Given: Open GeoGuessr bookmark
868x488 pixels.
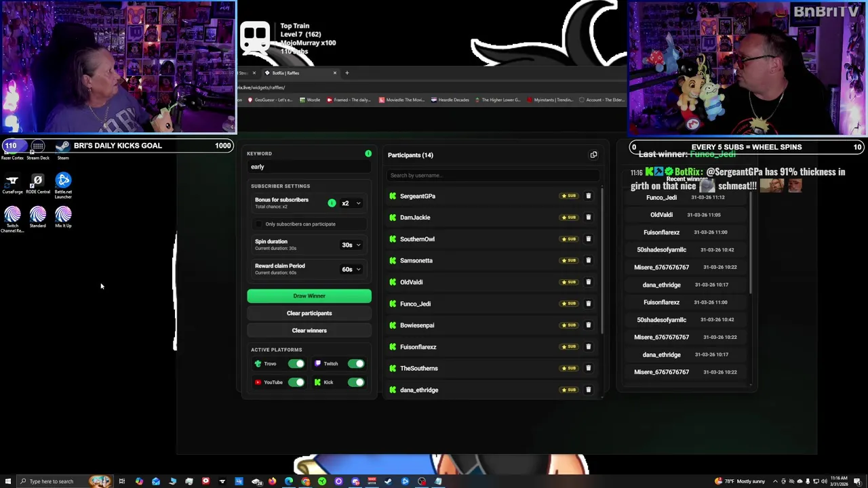Looking at the screenshot, I should coord(271,100).
